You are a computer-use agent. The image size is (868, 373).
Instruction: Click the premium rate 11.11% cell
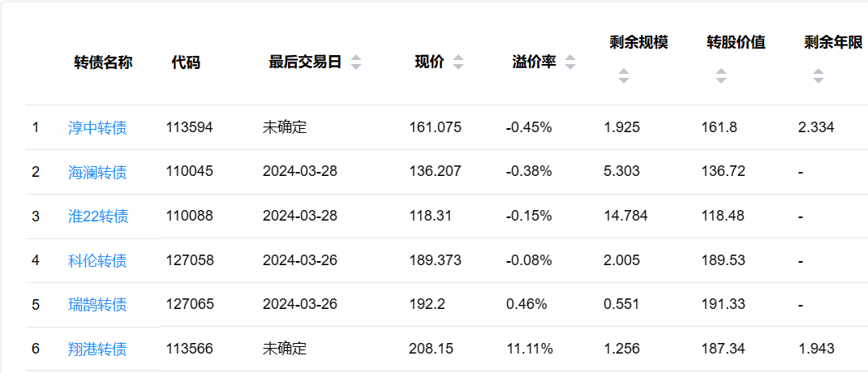(x=529, y=349)
